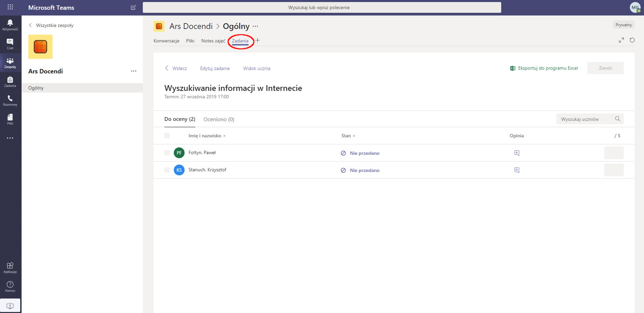This screenshot has width=644, height=313.
Task: Click the search magnifier in student search
Action: 617,119
